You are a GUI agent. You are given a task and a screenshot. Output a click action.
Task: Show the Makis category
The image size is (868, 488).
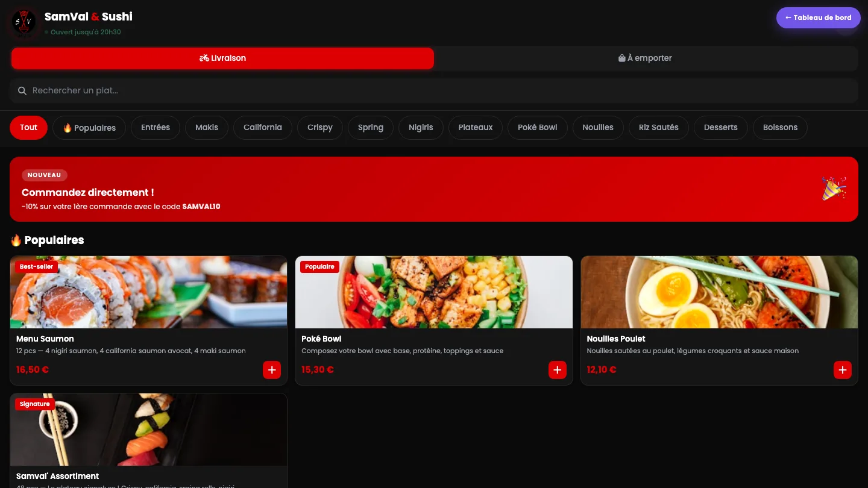click(207, 128)
